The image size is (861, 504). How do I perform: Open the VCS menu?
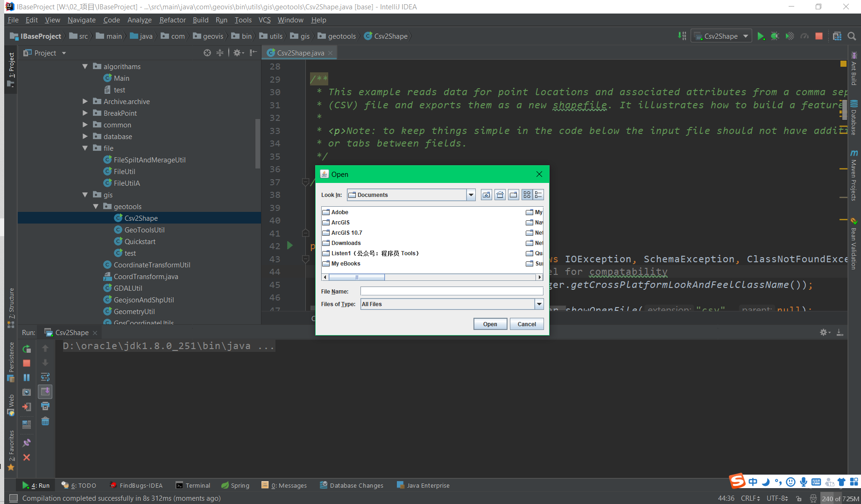click(264, 20)
